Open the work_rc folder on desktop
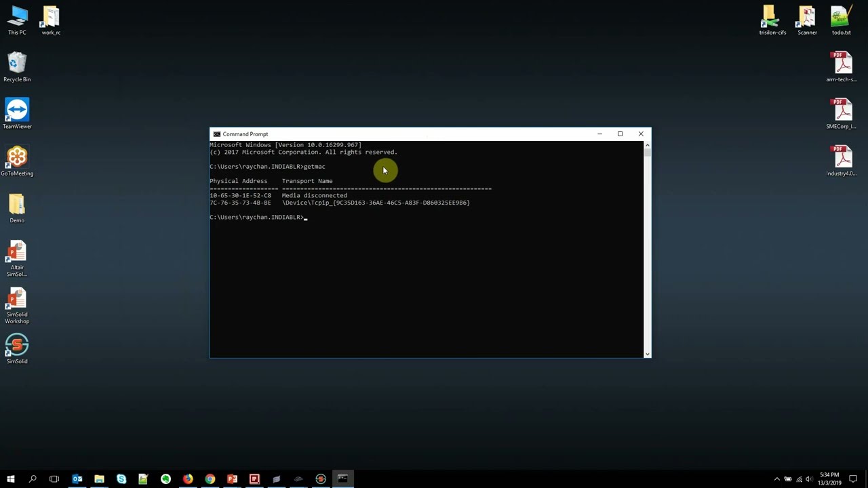The height and width of the screenshot is (488, 868). tap(51, 20)
